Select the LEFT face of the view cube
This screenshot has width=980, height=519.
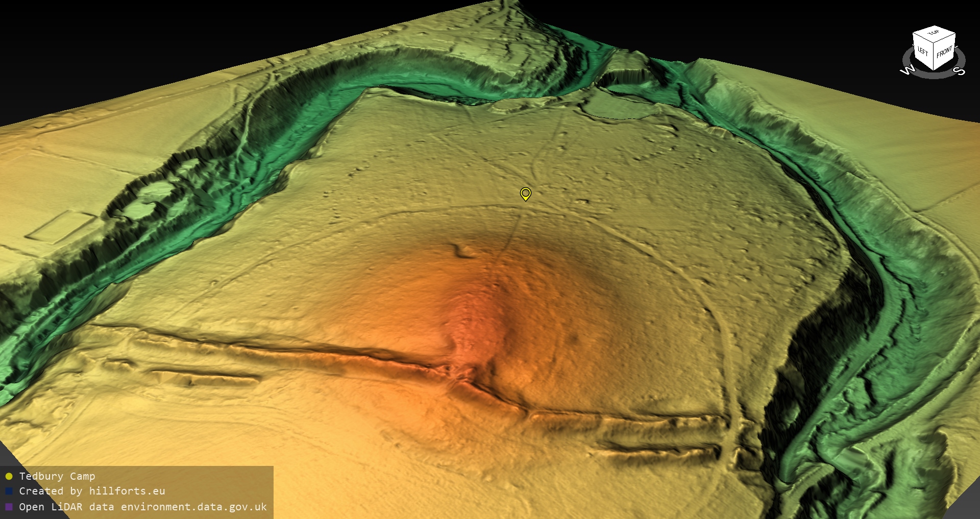[x=923, y=52]
